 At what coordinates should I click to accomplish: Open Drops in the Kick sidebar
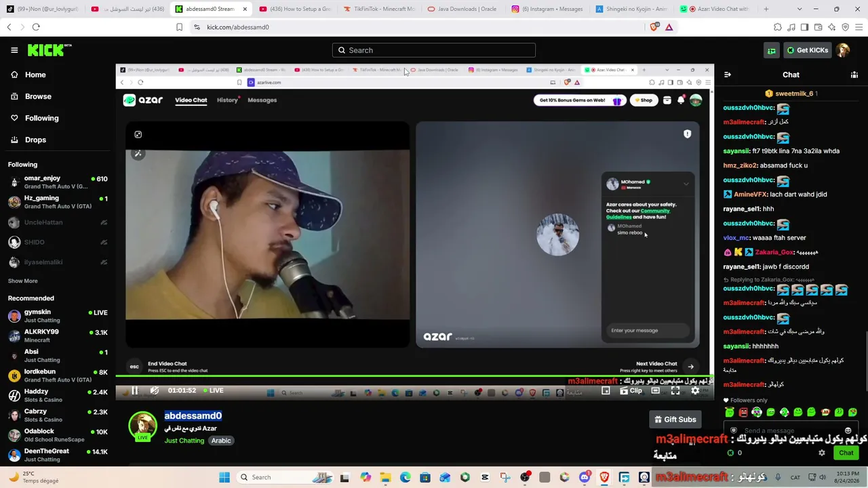(x=28, y=140)
